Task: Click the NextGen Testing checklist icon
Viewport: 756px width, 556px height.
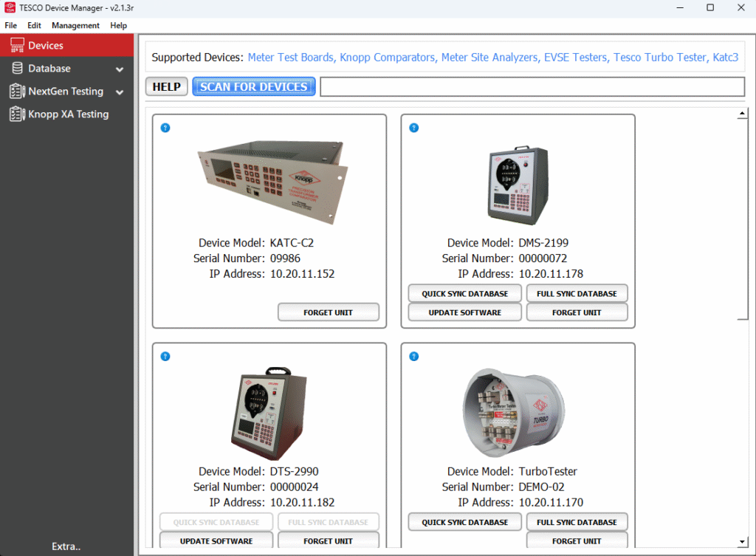Action: click(x=16, y=92)
